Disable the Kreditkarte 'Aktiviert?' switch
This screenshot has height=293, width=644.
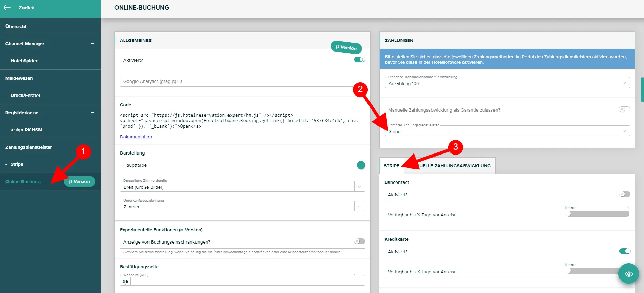[x=625, y=251]
